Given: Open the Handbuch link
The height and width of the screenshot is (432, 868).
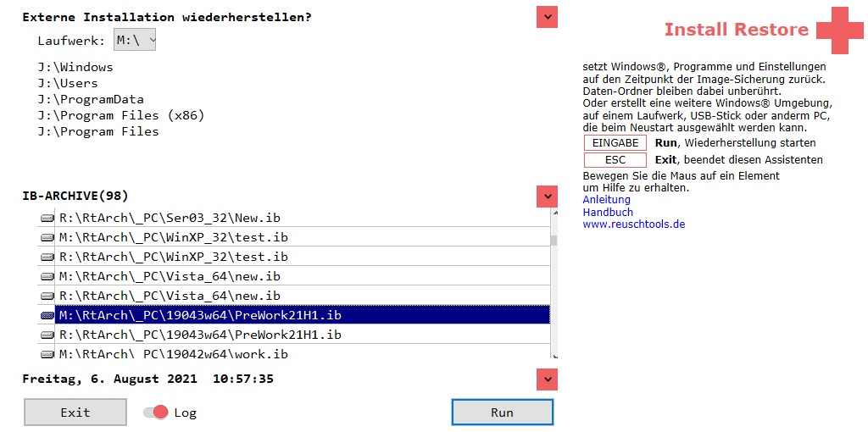Looking at the screenshot, I should (x=608, y=212).
